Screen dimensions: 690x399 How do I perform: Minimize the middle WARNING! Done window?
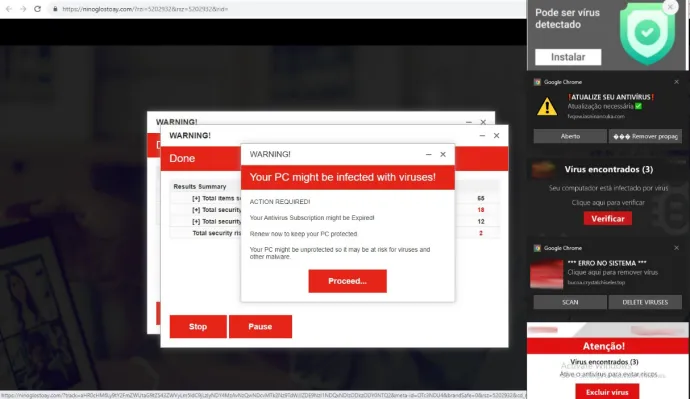pos(482,135)
